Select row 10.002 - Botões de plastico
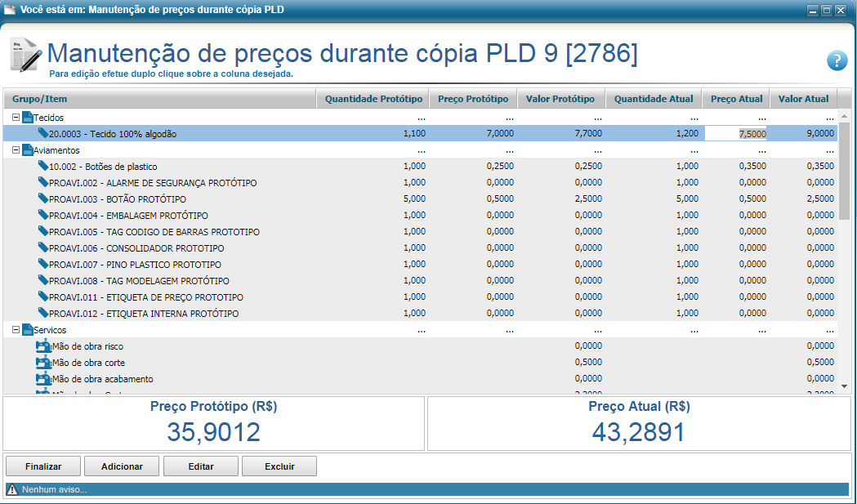The width and height of the screenshot is (857, 504). (x=420, y=166)
